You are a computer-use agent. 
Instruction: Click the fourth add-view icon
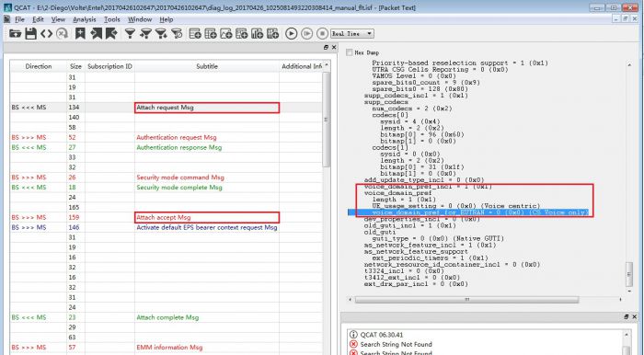(x=241, y=34)
